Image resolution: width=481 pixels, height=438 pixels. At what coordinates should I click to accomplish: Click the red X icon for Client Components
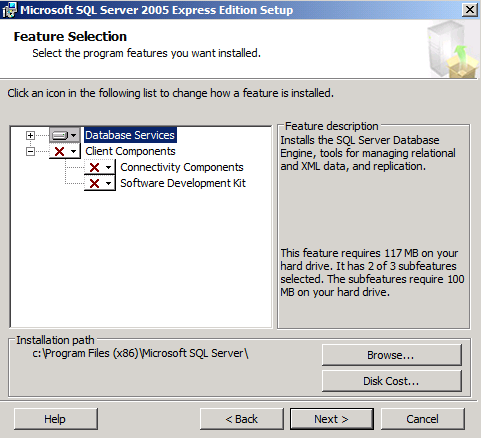pyautogui.click(x=59, y=152)
